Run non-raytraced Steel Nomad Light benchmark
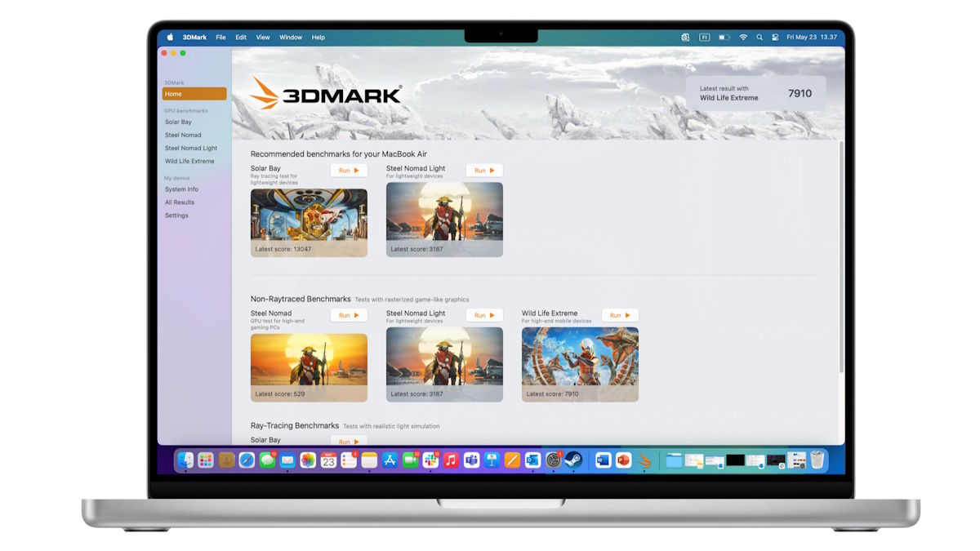 coord(484,315)
